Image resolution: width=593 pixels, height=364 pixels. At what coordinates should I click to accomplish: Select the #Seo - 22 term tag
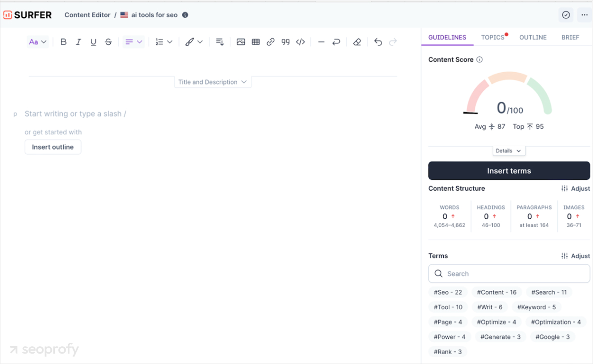(x=448, y=292)
